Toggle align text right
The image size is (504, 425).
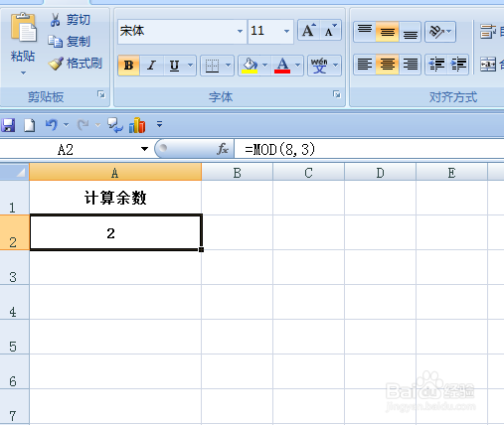coord(411,65)
